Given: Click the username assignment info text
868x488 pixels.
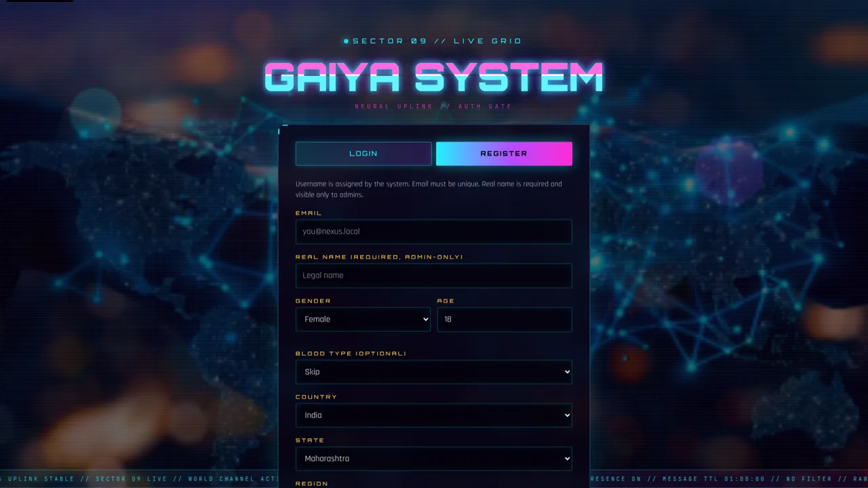Looking at the screenshot, I should 429,189.
